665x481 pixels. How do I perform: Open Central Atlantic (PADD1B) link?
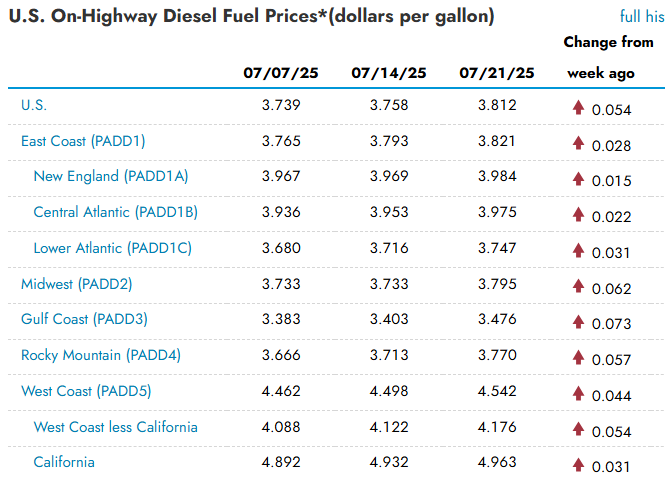pyautogui.click(x=115, y=212)
